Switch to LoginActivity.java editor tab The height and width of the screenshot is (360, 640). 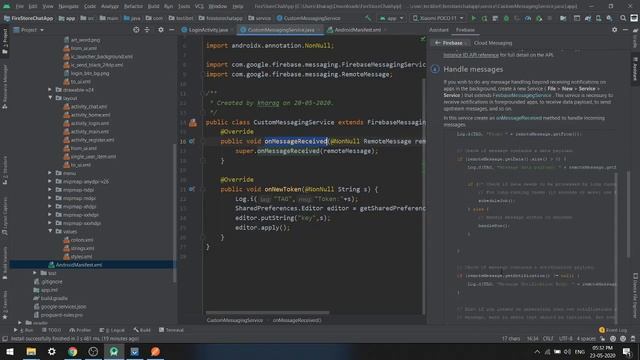pos(208,30)
